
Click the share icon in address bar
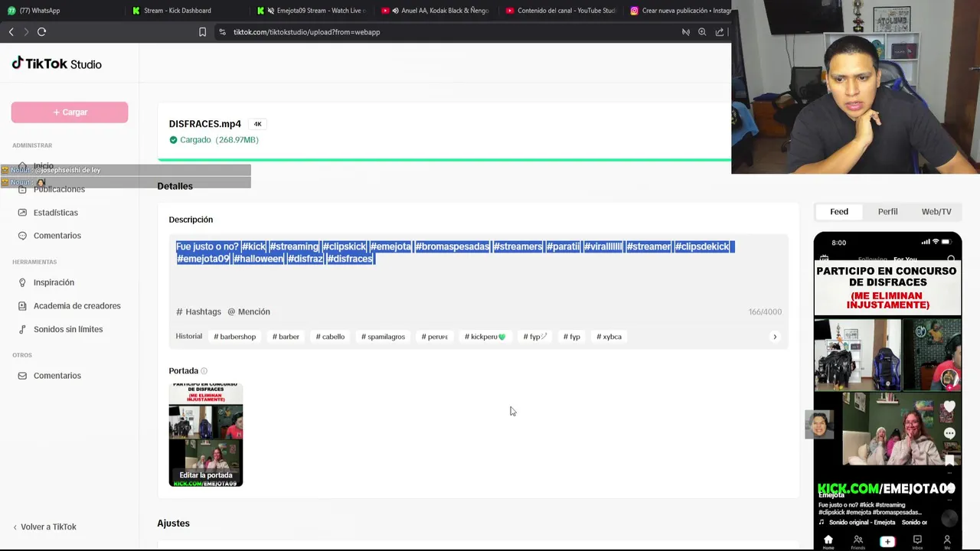(720, 32)
